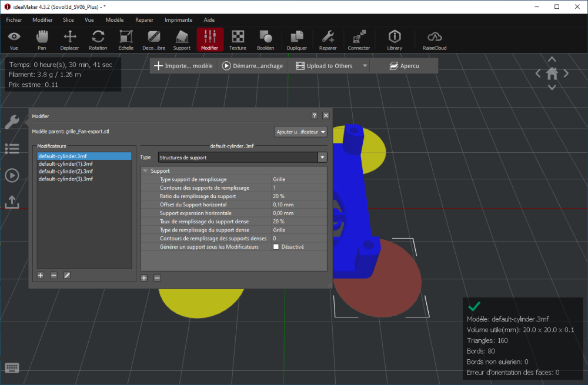
Task: Rotate view right with right arrow
Action: point(566,73)
